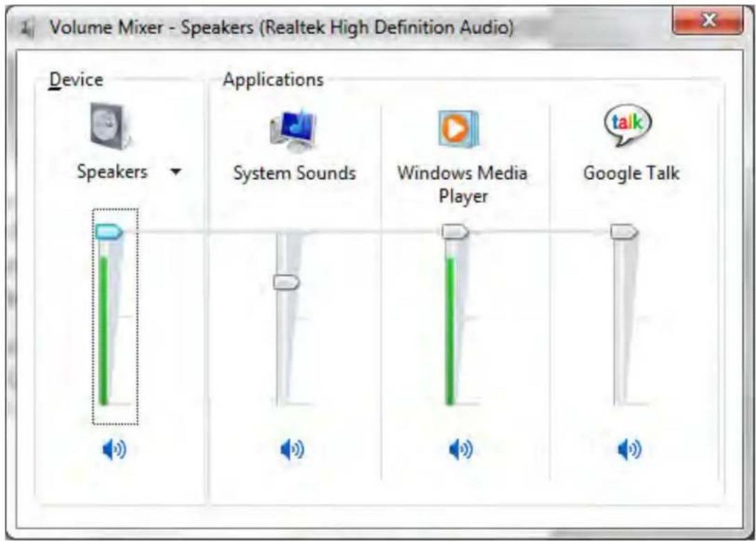Click the title bar speaker icon

(27, 28)
